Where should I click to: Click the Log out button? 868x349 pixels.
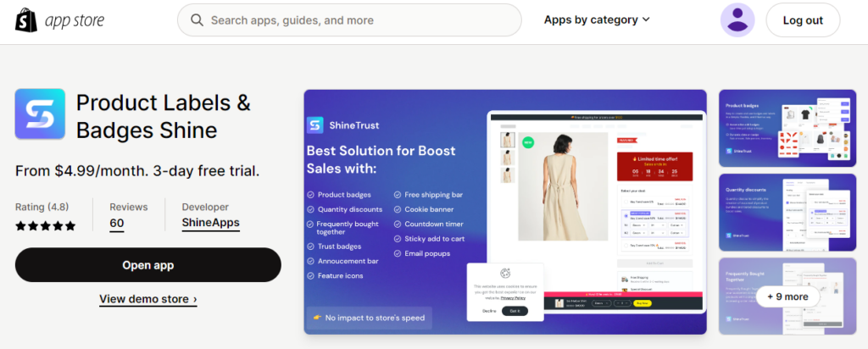[803, 20]
